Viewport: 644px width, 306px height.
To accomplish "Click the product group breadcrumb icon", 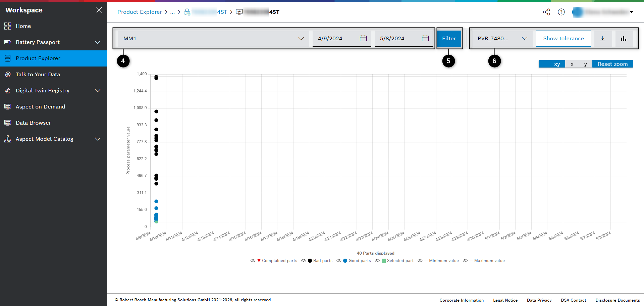I will tap(187, 12).
